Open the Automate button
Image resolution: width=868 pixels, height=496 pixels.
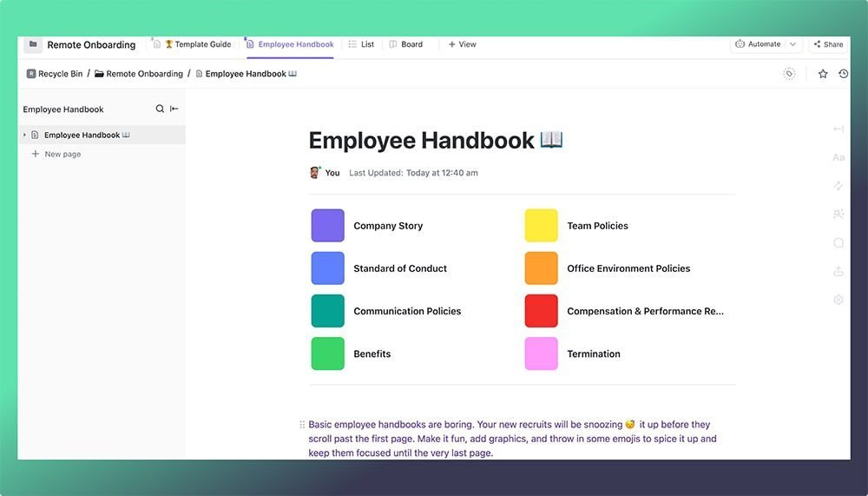click(x=758, y=44)
